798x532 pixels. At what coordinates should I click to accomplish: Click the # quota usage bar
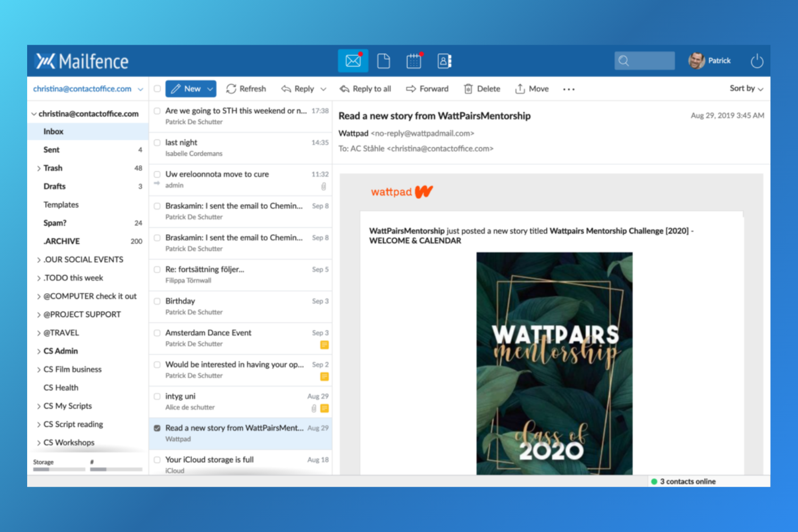click(116, 469)
